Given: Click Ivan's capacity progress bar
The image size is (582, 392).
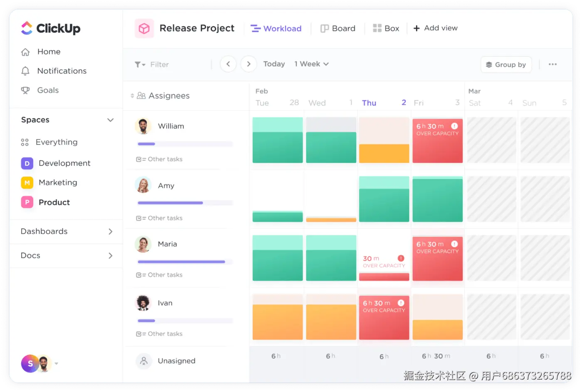Looking at the screenshot, I should coord(185,321).
